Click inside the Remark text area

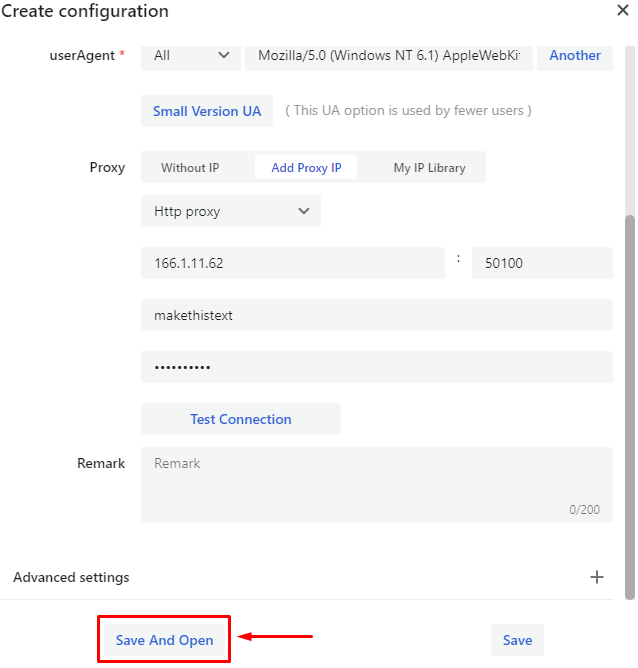[x=376, y=484]
